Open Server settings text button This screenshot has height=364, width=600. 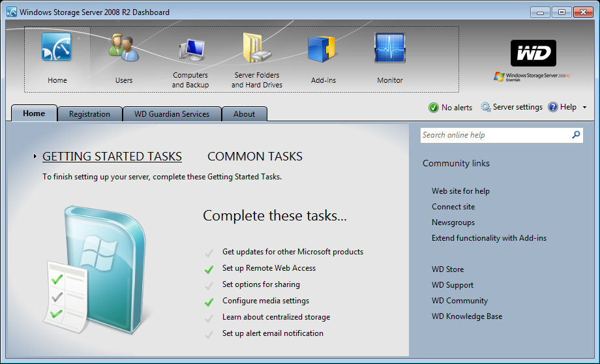click(518, 107)
